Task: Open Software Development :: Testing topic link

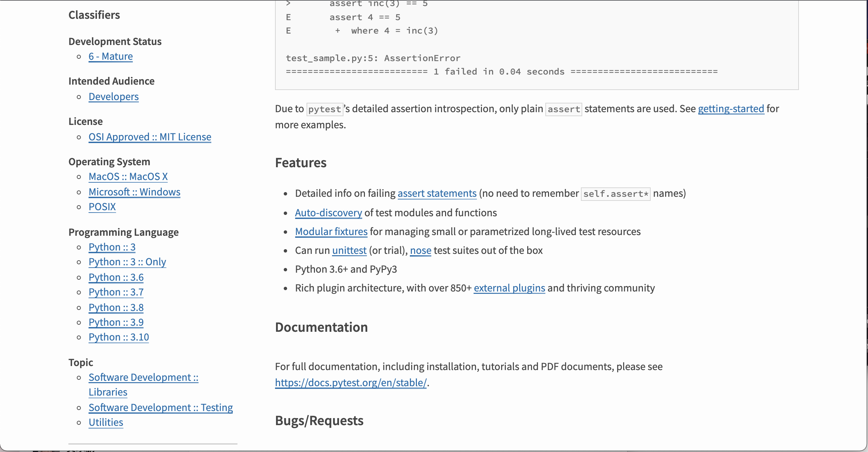Action: pyautogui.click(x=160, y=407)
